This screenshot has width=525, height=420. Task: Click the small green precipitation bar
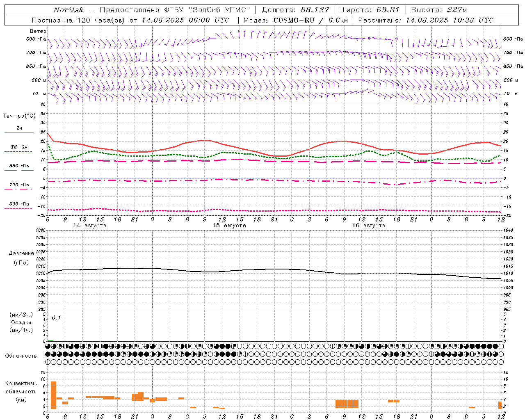click(x=50, y=340)
